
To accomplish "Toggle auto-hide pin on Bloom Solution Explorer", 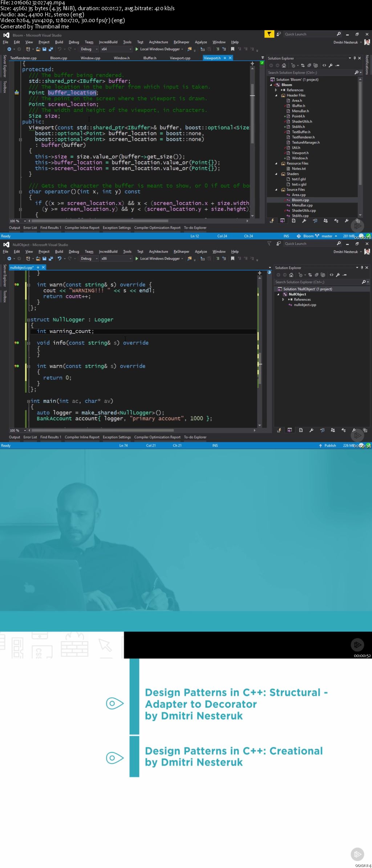I will (x=355, y=58).
